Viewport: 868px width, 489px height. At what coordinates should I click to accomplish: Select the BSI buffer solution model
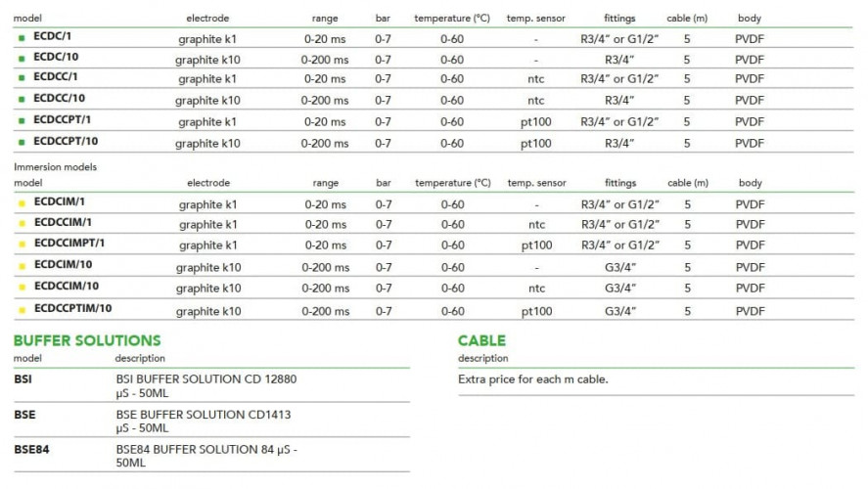point(23,378)
